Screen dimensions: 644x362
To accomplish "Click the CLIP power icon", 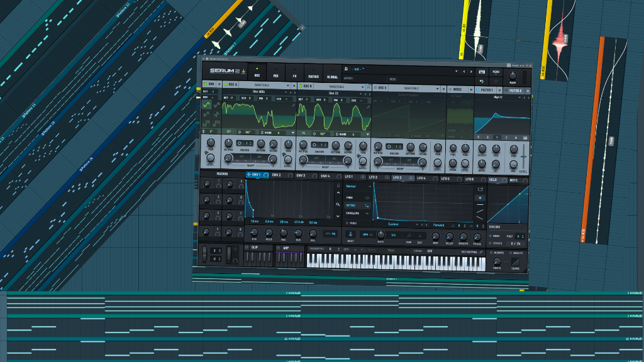I will point(247,248).
